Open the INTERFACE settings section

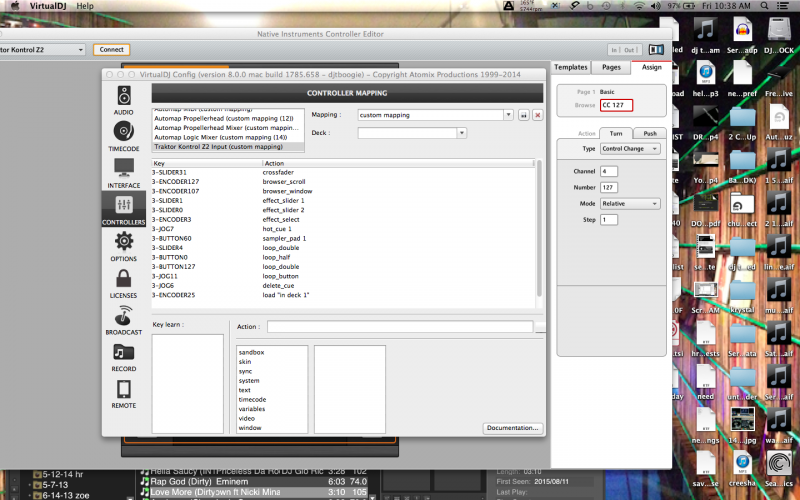123,173
